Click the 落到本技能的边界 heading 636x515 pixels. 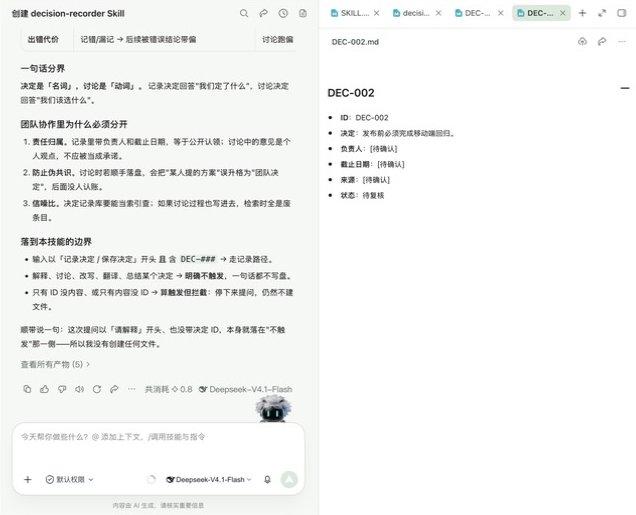tap(56, 242)
